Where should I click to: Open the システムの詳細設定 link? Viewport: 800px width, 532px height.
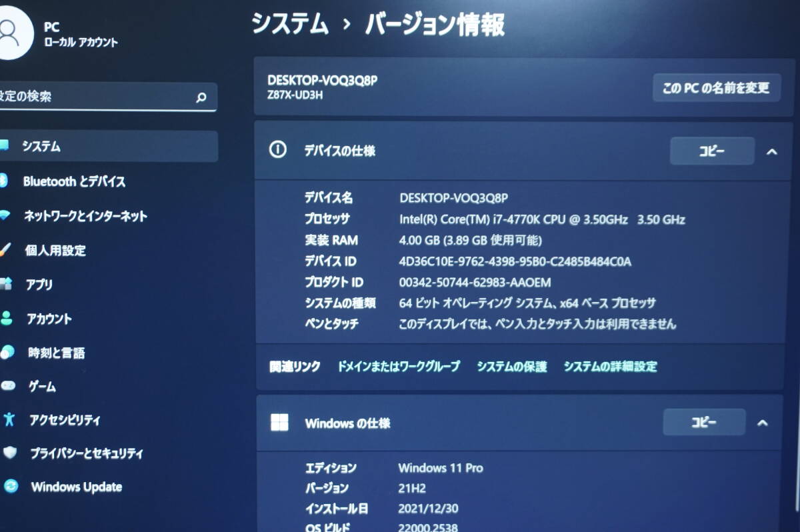click(x=610, y=366)
